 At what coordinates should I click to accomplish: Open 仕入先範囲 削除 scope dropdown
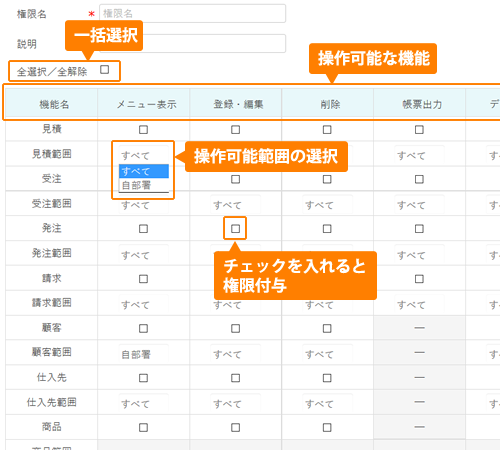327,404
